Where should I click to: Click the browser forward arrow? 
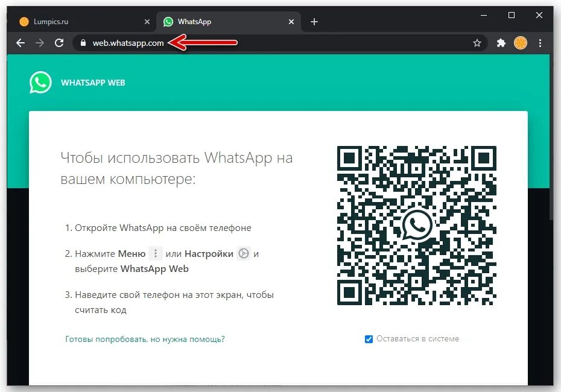pos(40,43)
